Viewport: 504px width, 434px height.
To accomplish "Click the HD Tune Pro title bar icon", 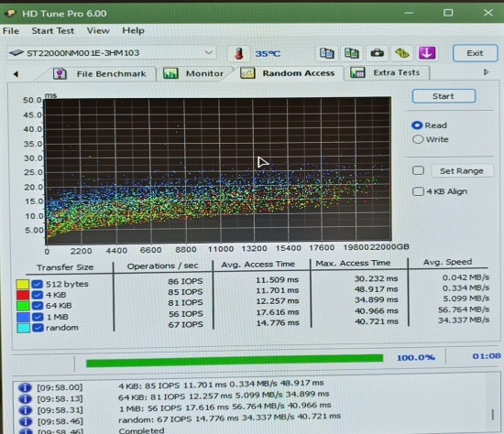I will (x=11, y=13).
